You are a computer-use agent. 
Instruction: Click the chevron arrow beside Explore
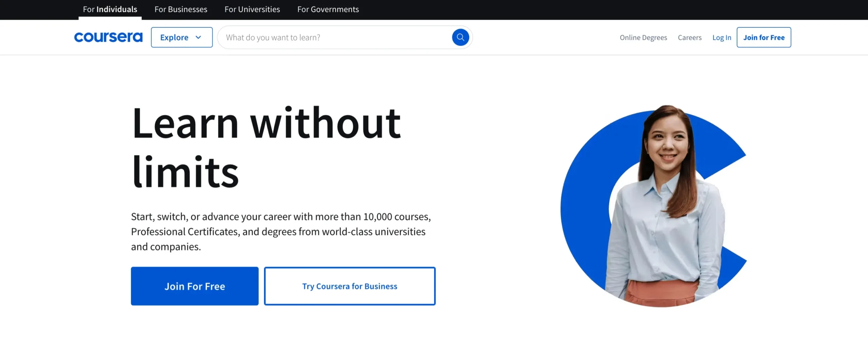(198, 37)
